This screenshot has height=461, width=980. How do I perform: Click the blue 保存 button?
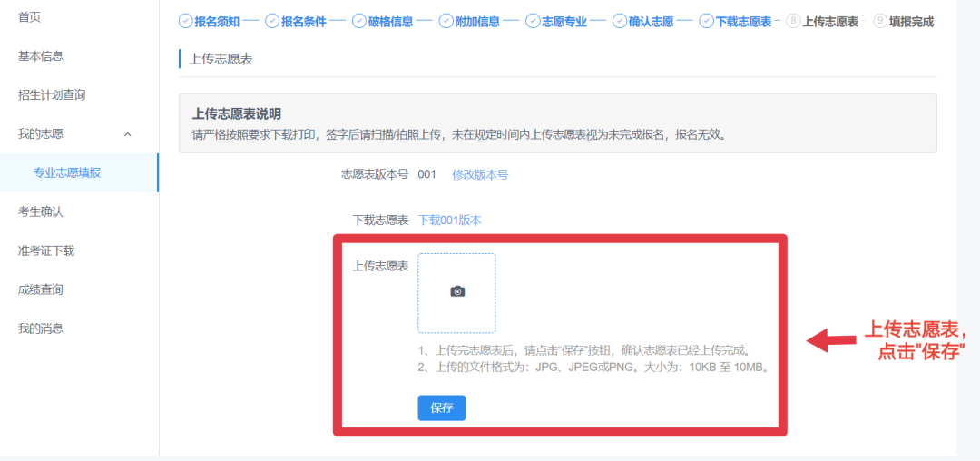[x=441, y=408]
